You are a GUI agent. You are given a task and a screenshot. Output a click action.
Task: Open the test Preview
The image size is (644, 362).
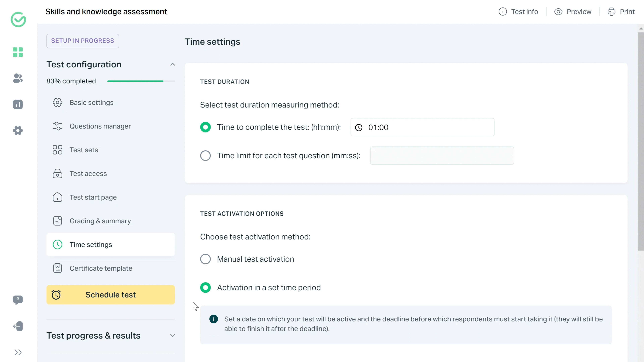(x=573, y=12)
